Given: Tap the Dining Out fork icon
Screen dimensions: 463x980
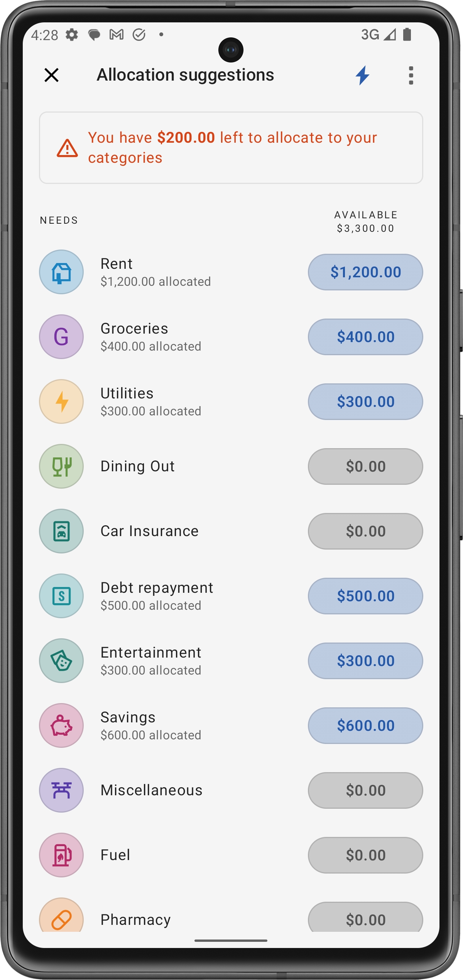Looking at the screenshot, I should tap(61, 467).
